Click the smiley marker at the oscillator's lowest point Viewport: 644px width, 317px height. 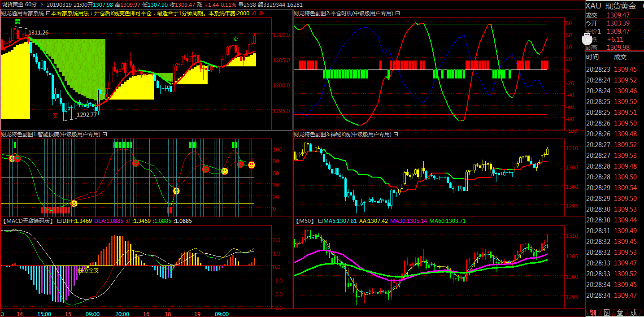(x=74, y=204)
